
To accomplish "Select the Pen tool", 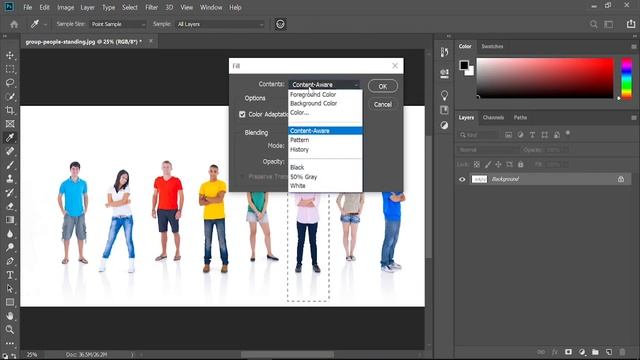I will 10,261.
